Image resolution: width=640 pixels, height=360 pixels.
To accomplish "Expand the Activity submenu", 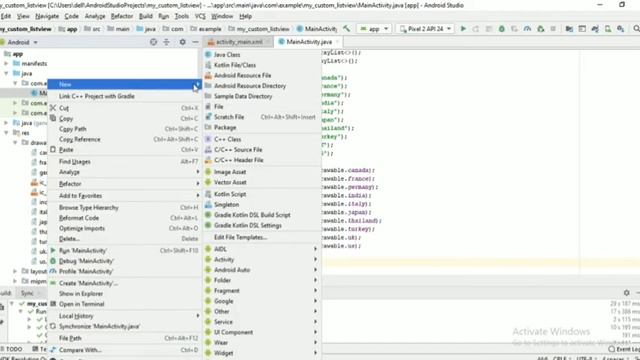I will 262,259.
